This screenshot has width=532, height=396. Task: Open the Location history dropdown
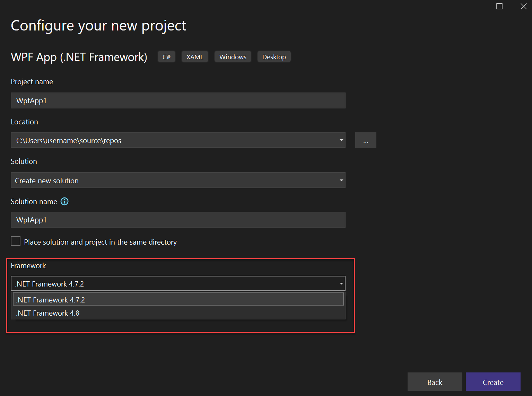coord(341,140)
